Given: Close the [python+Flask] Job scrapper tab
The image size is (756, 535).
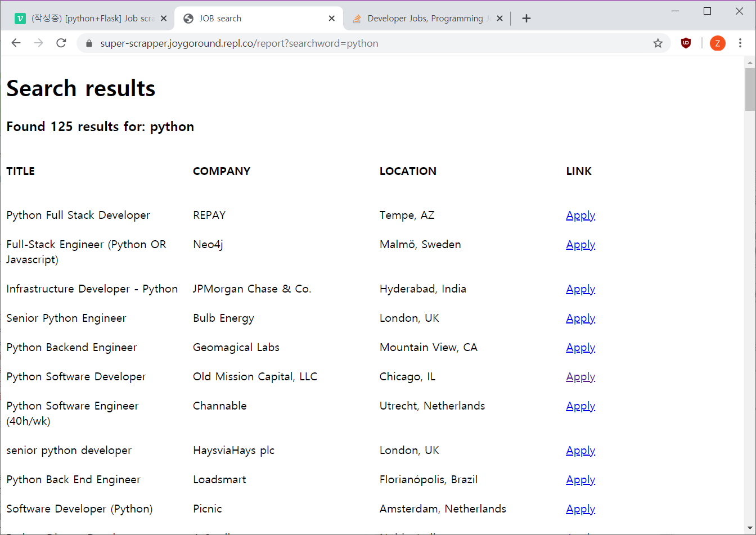Looking at the screenshot, I should pyautogui.click(x=164, y=19).
